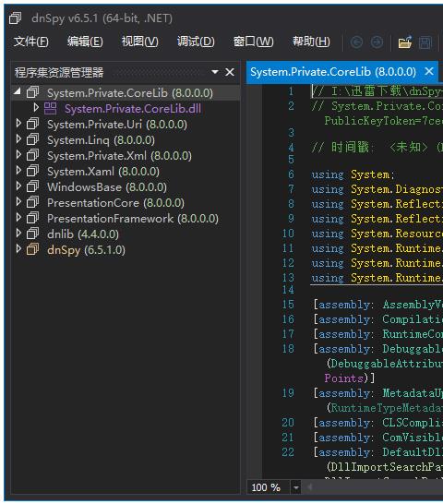Viewport: 443px width, 504px height.
Task: Click 'using System;' on line 6
Action: (x=353, y=174)
